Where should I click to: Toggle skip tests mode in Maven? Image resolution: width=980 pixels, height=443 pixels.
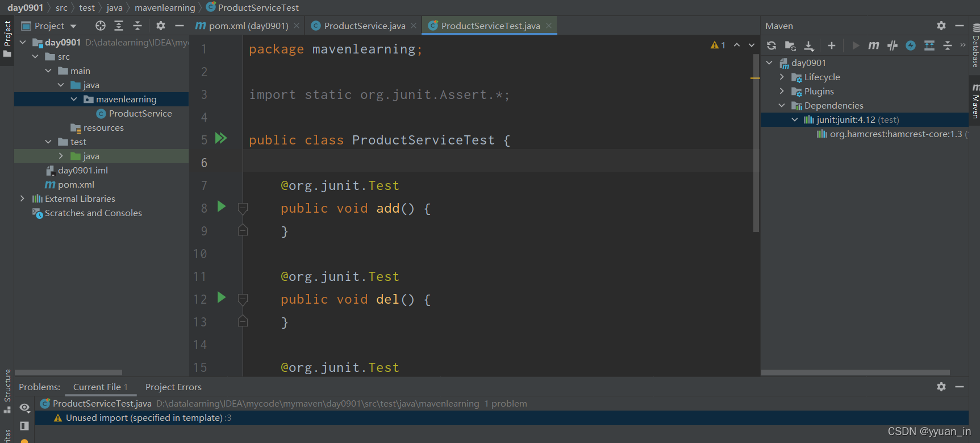pyautogui.click(x=893, y=45)
